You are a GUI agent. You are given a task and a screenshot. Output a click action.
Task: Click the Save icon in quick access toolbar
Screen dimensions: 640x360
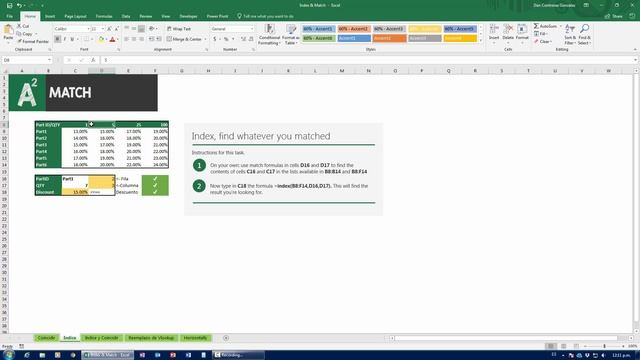[x=9, y=5]
